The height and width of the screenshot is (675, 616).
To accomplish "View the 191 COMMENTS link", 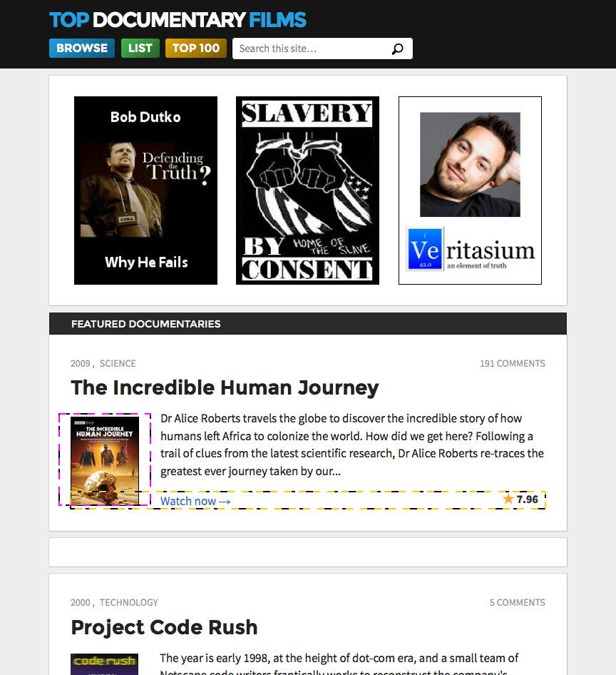I will pyautogui.click(x=513, y=363).
